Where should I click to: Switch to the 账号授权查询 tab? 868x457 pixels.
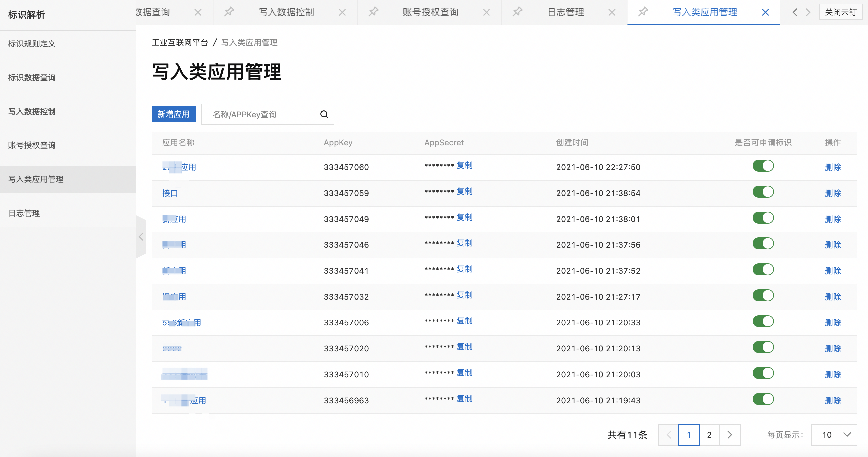pyautogui.click(x=431, y=12)
